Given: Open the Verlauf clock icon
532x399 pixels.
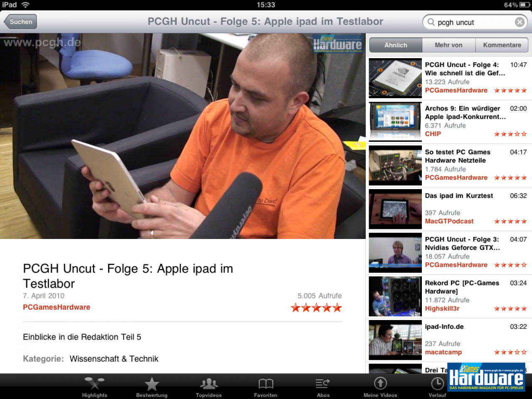Looking at the screenshot, I should click(437, 383).
